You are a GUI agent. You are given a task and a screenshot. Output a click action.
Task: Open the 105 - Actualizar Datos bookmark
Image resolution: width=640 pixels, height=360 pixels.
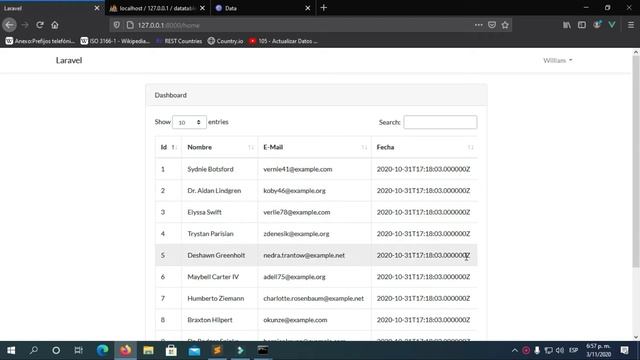[x=283, y=41]
